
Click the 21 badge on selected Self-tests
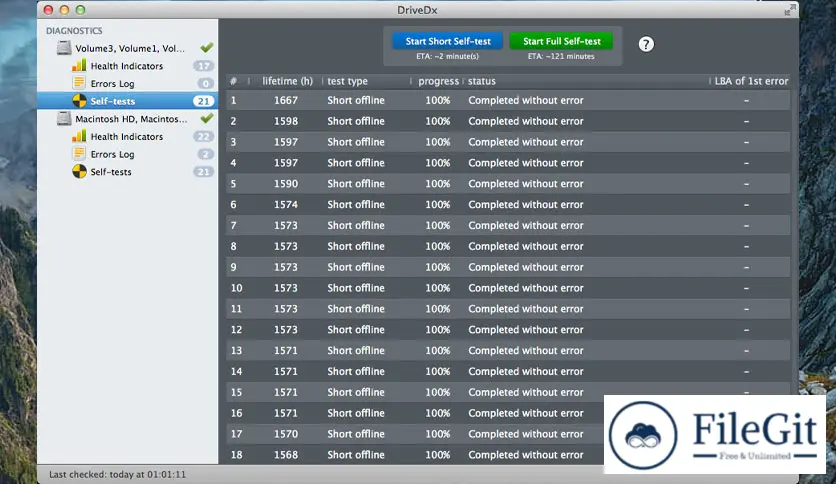pos(203,101)
